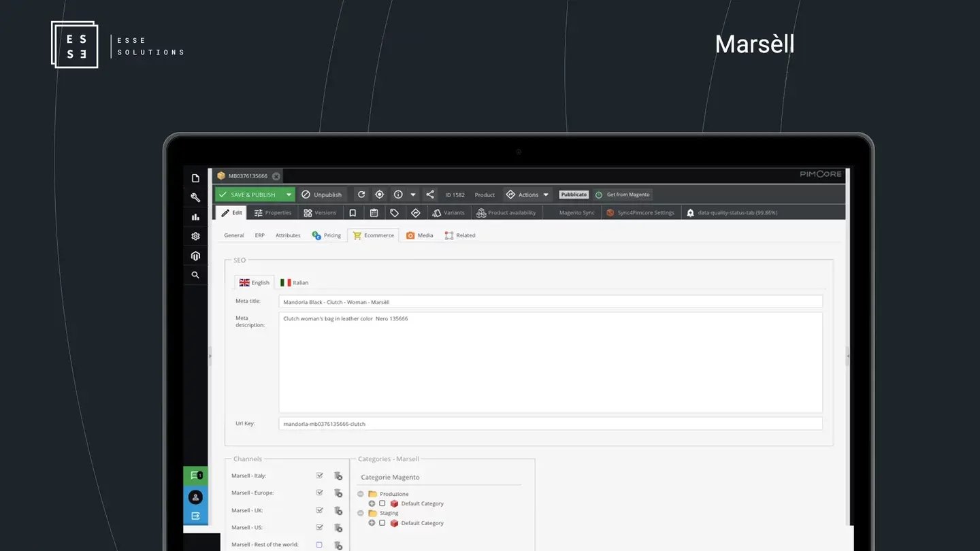The height and width of the screenshot is (551, 980).
Task: Open Sync4Pimcore Settings
Action: (x=642, y=212)
